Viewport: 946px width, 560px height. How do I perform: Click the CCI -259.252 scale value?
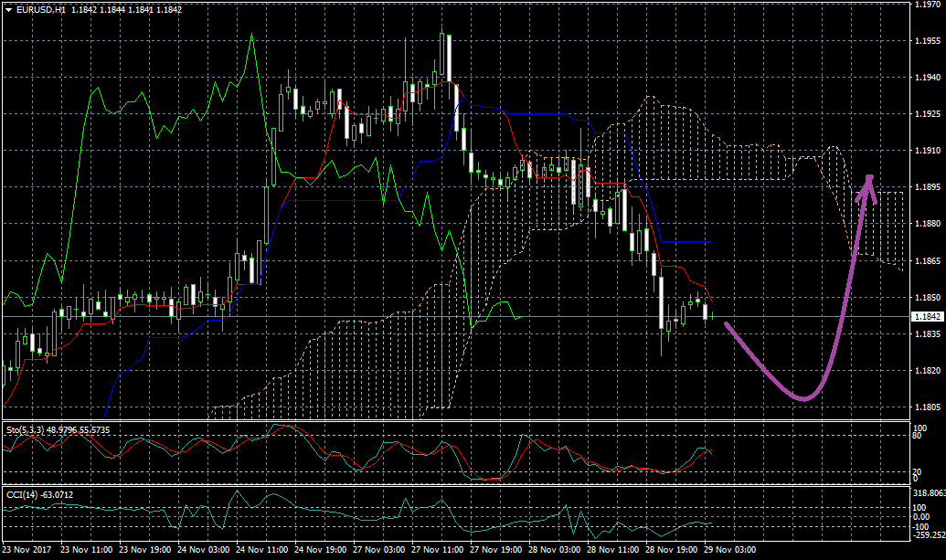click(929, 535)
